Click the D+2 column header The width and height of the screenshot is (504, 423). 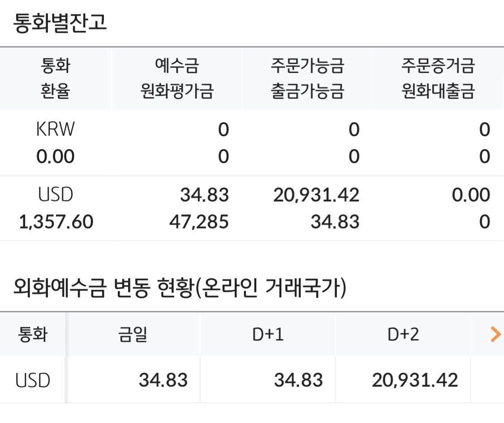coord(403,333)
